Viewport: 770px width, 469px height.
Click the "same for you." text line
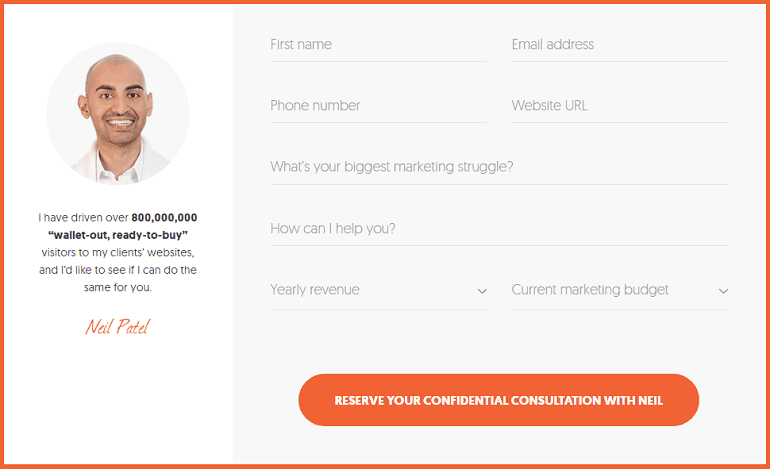click(x=118, y=287)
